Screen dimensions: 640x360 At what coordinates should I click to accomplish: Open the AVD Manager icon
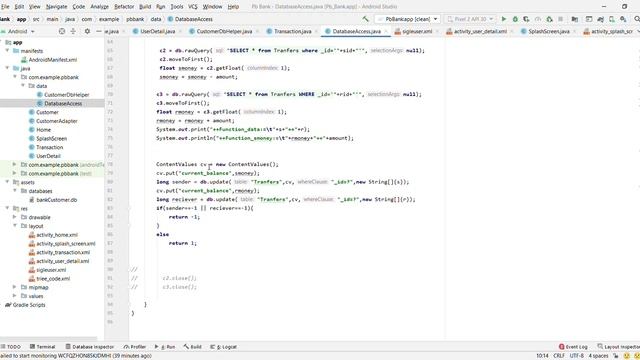[x=612, y=19]
